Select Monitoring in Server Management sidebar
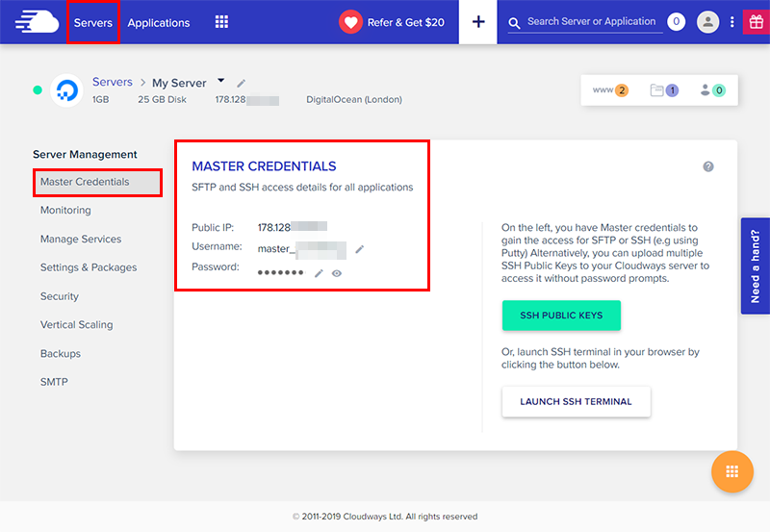770x532 pixels. [x=65, y=210]
